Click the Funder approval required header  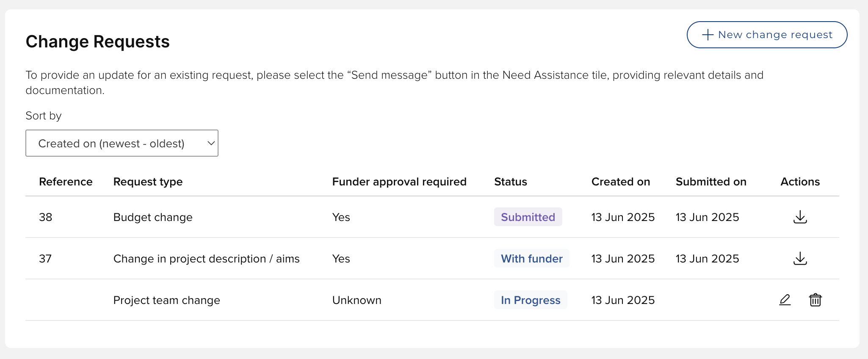(399, 182)
